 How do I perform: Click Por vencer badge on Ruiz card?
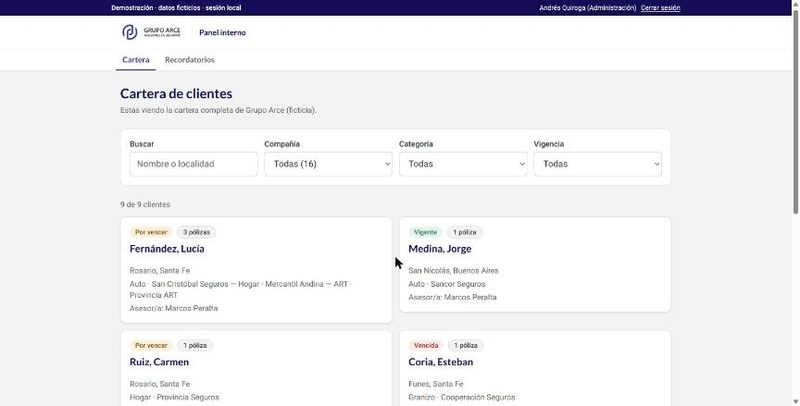tap(151, 345)
